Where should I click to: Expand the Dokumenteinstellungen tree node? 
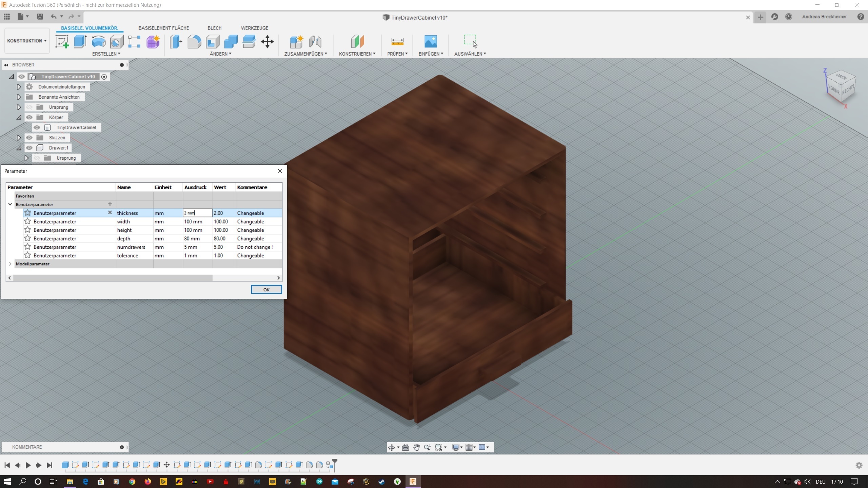click(19, 87)
